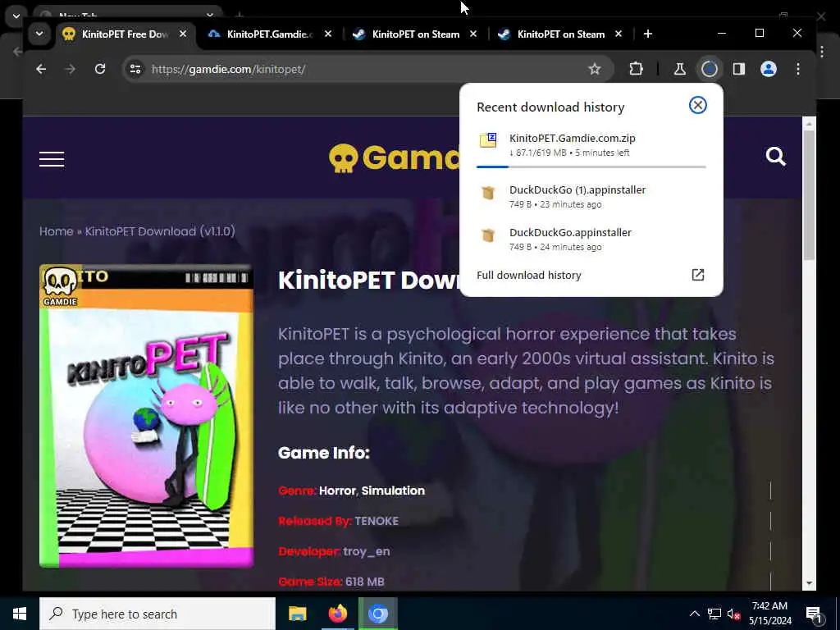Viewport: 840px width, 630px height.
Task: Click the Simulation genre link
Action: 393,491
